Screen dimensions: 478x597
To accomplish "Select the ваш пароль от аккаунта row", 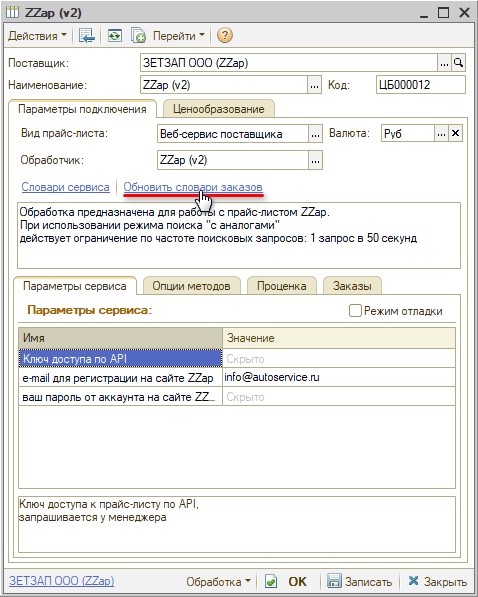I will (120, 397).
